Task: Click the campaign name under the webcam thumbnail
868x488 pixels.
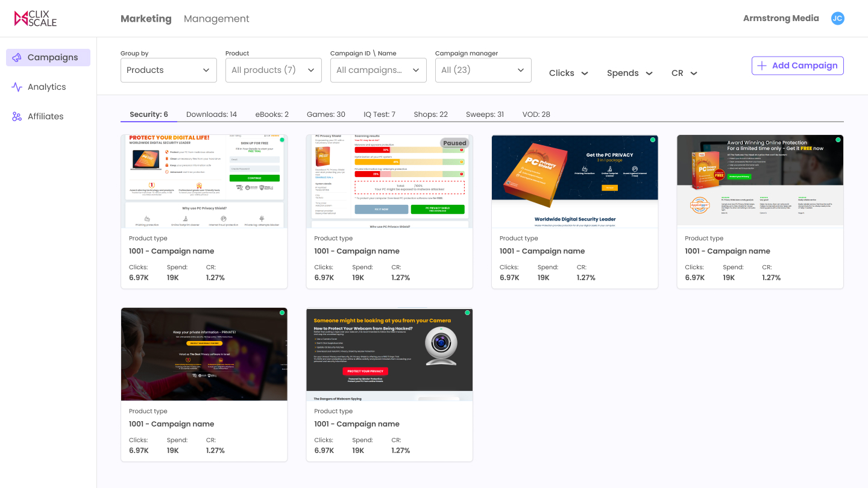Action: (x=357, y=424)
